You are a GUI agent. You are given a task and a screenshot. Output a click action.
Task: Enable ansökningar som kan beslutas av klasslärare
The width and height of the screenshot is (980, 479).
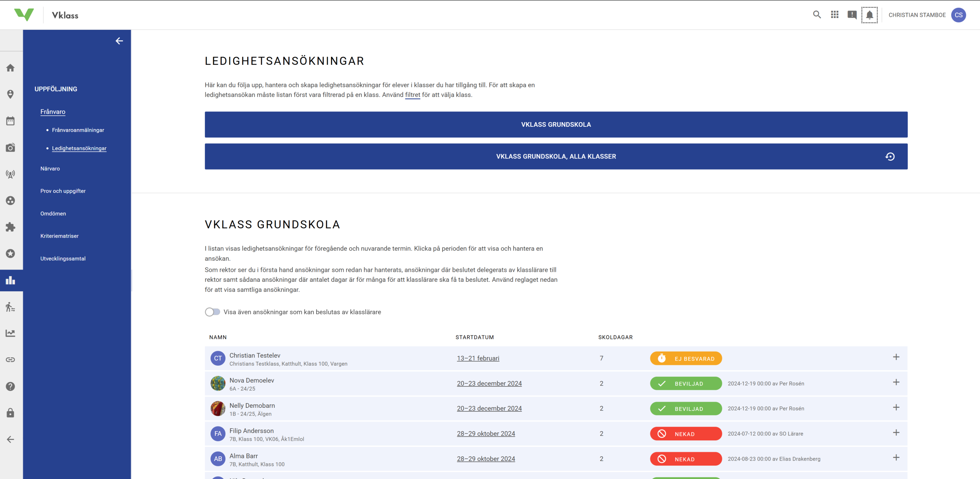[x=212, y=312]
